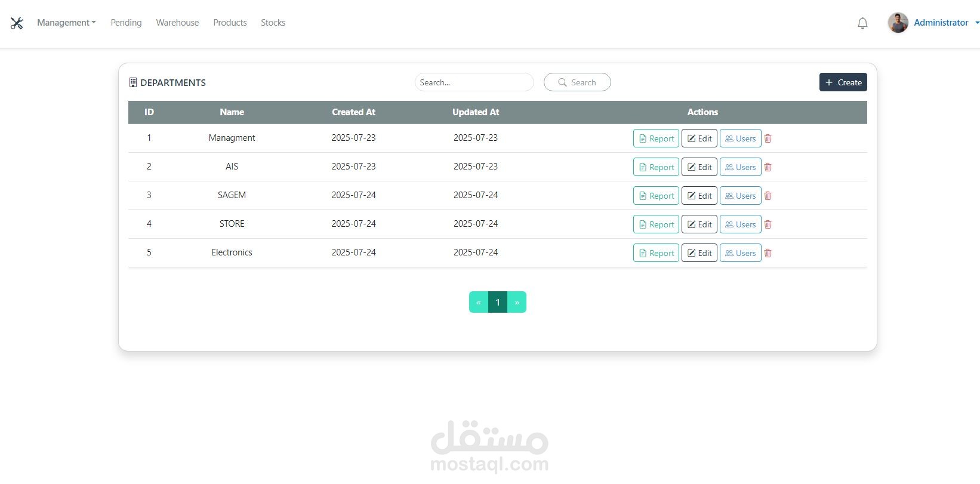Image resolution: width=980 pixels, height=484 pixels.
Task: Expand the Management dropdown menu
Action: (x=66, y=23)
